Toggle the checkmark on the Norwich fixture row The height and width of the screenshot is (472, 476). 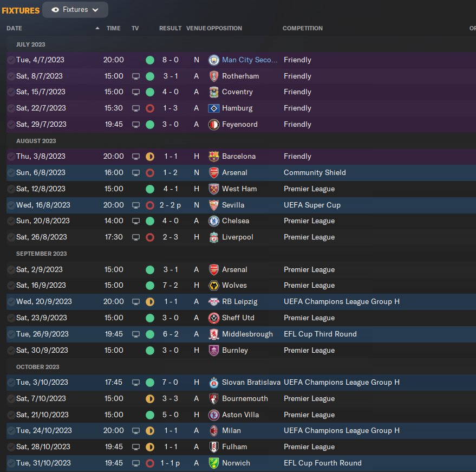pyautogui.click(x=11, y=463)
